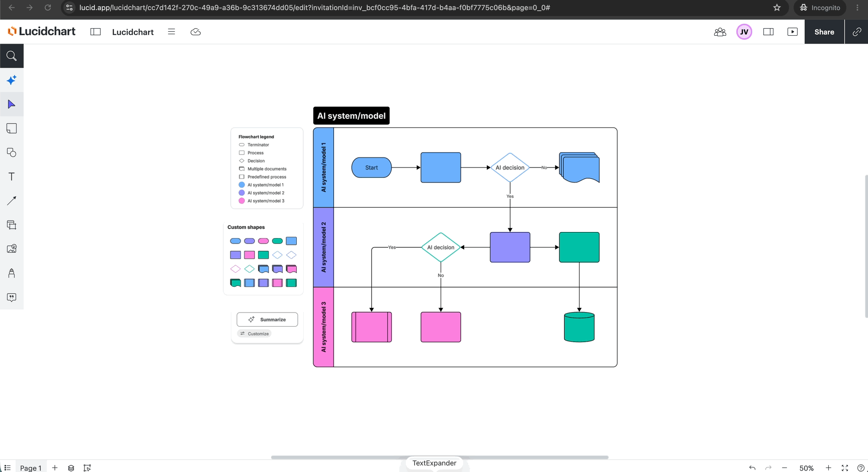Click the Share button
Viewport: 868px width, 472px height.
[x=824, y=32]
